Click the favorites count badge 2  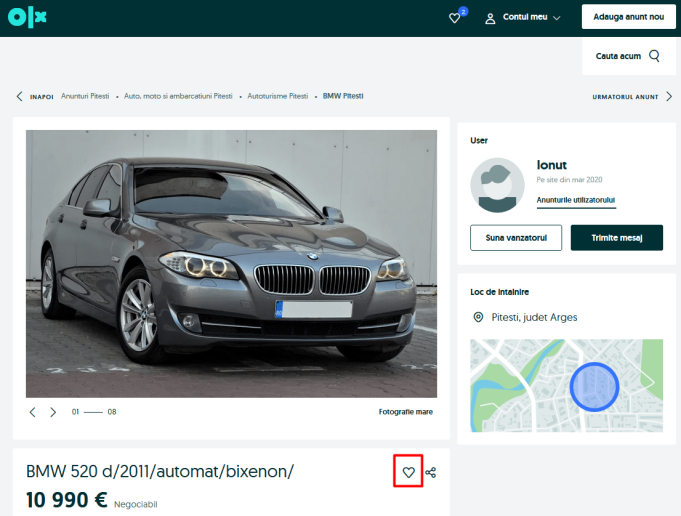[463, 12]
